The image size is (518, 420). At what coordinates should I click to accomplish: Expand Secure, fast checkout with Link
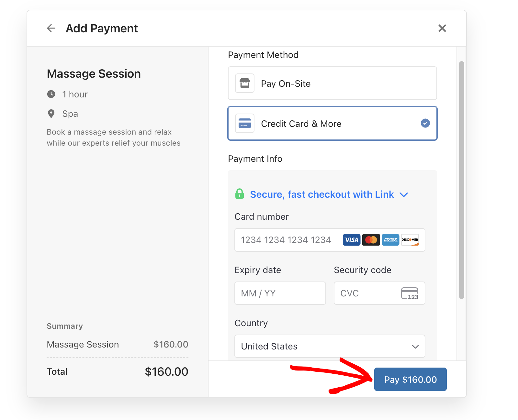322,194
